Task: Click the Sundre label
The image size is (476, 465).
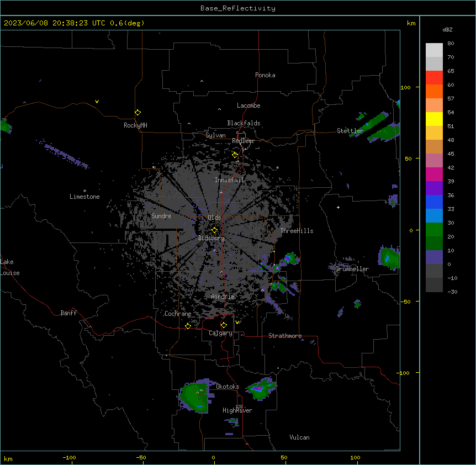Action: (161, 216)
